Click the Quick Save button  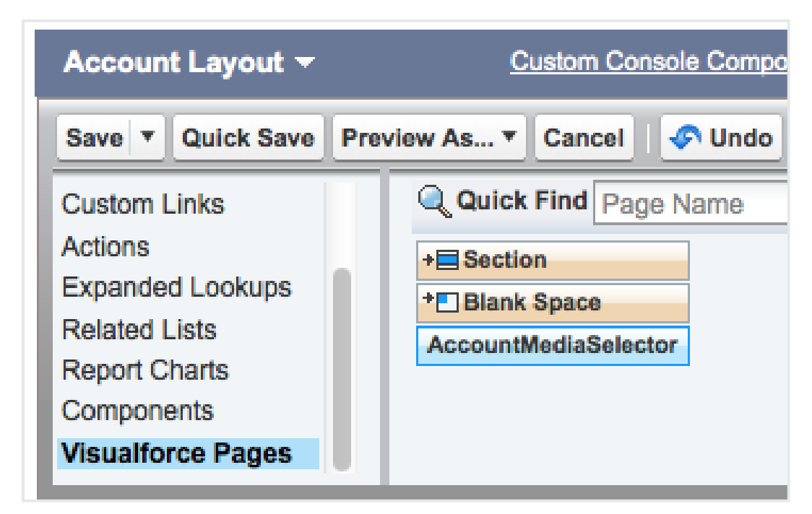(x=248, y=138)
